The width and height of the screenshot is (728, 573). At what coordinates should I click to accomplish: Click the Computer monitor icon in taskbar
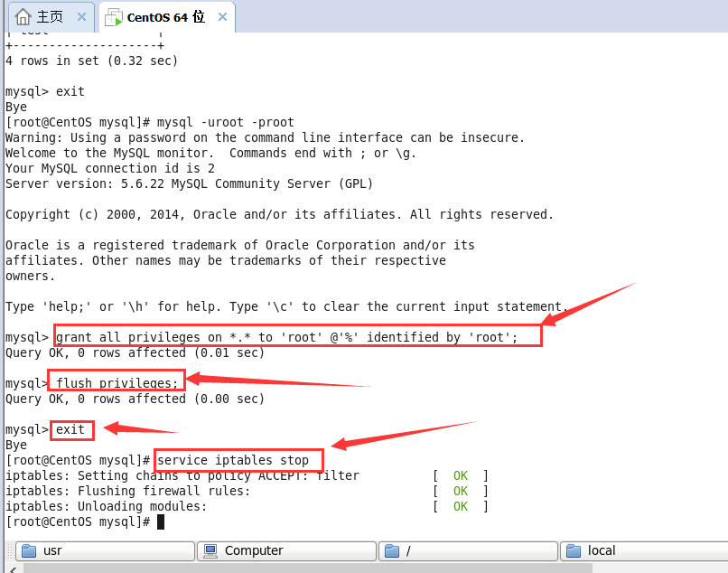tap(210, 550)
